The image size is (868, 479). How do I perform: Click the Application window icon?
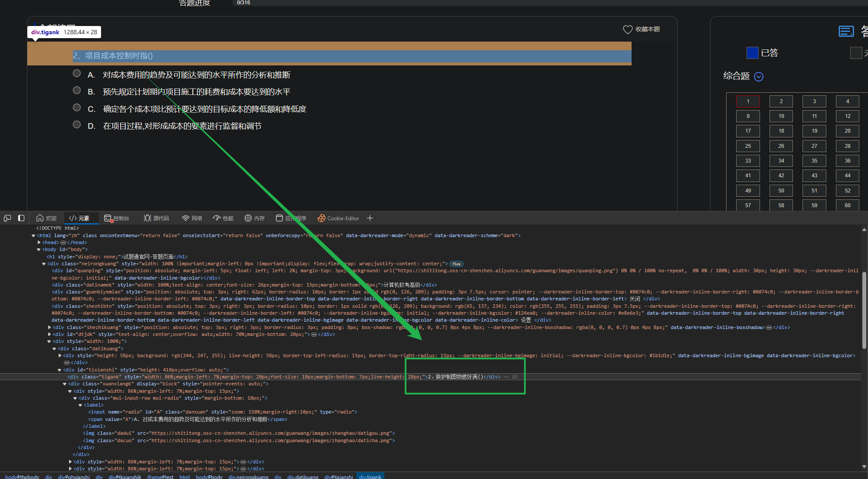pyautogui.click(x=279, y=218)
